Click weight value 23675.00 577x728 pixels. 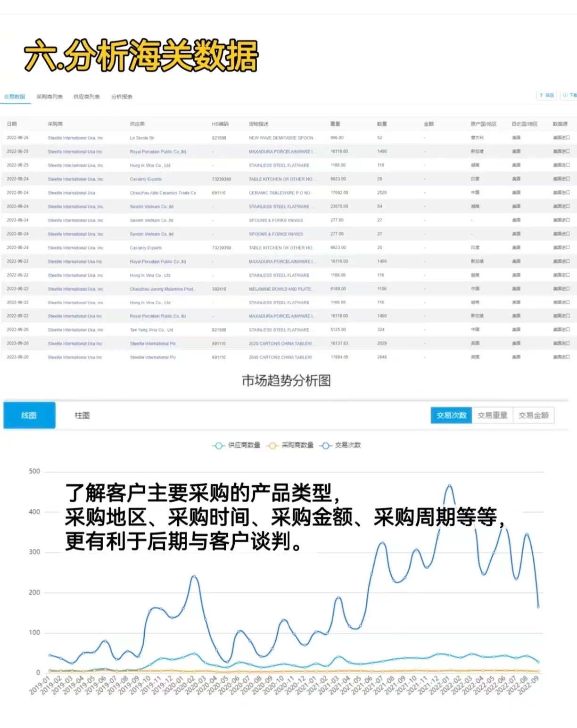click(339, 206)
